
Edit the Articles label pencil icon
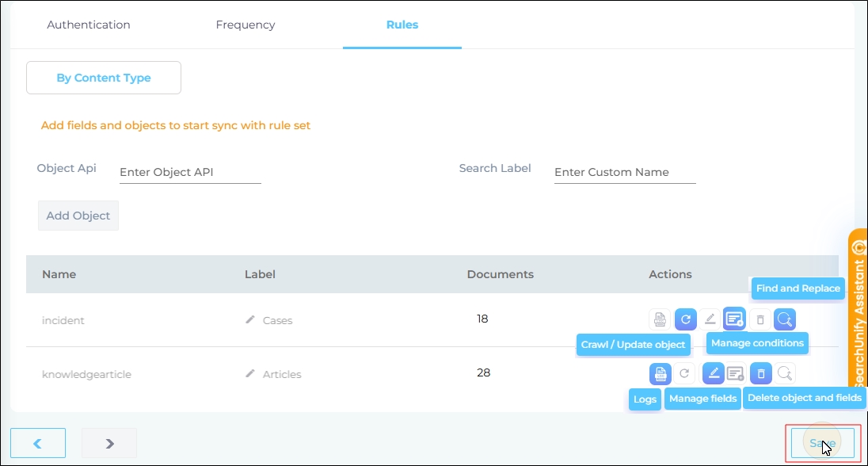(250, 373)
